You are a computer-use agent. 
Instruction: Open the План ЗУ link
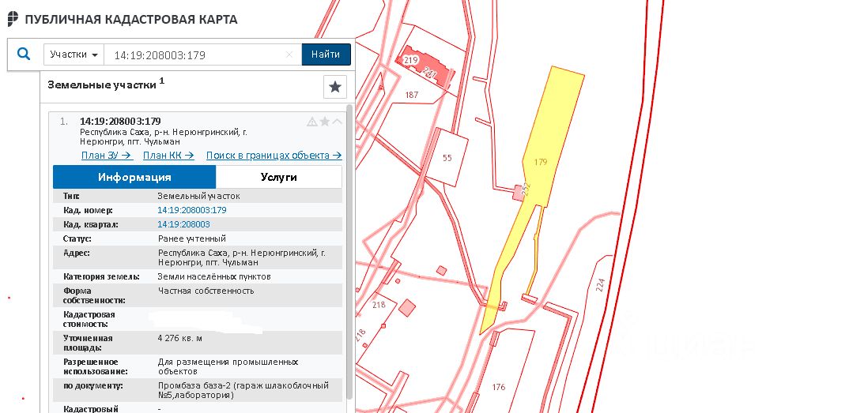pos(107,156)
